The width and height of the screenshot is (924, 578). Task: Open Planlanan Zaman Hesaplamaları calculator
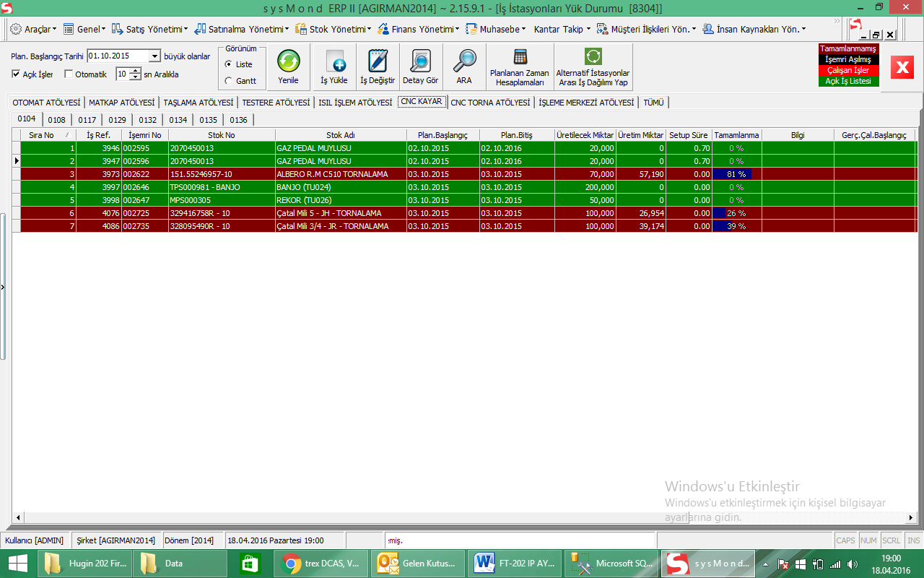(x=520, y=58)
